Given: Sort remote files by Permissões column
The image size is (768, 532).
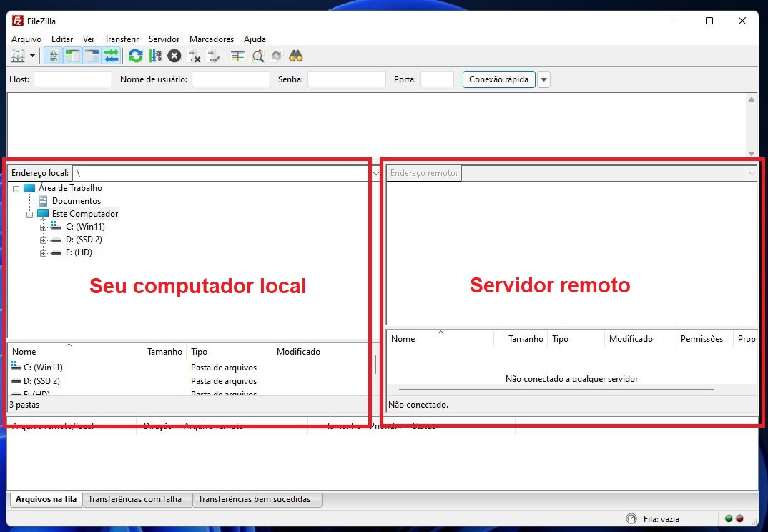Looking at the screenshot, I should pos(705,339).
